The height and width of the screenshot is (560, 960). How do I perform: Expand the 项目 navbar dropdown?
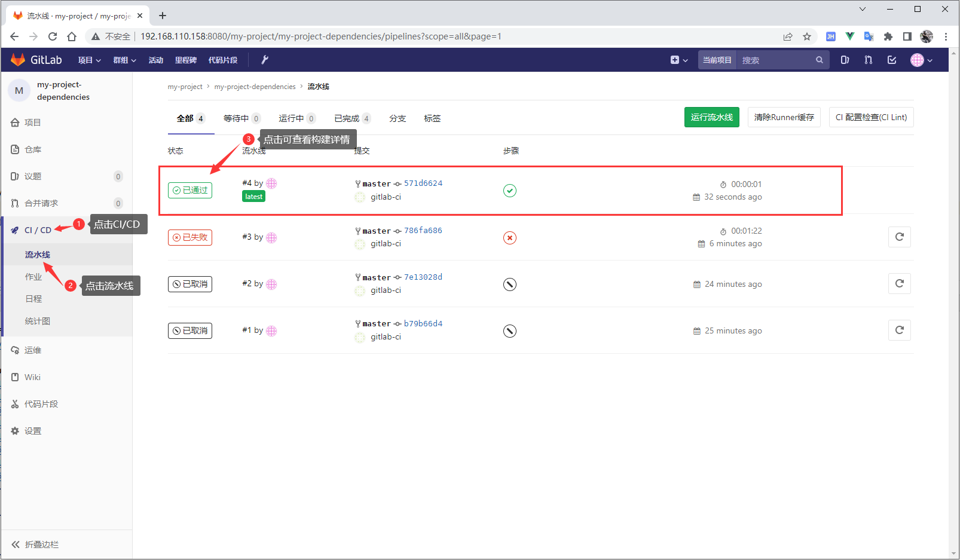[90, 60]
